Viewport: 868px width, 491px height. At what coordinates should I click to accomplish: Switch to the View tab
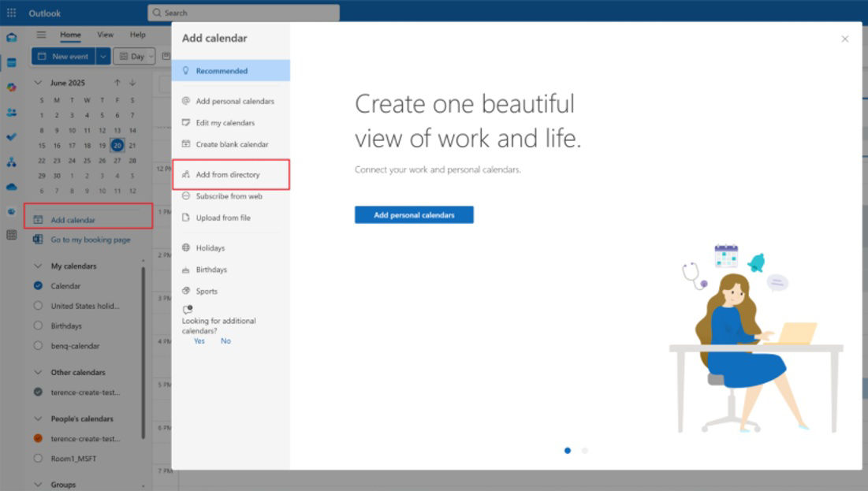105,35
